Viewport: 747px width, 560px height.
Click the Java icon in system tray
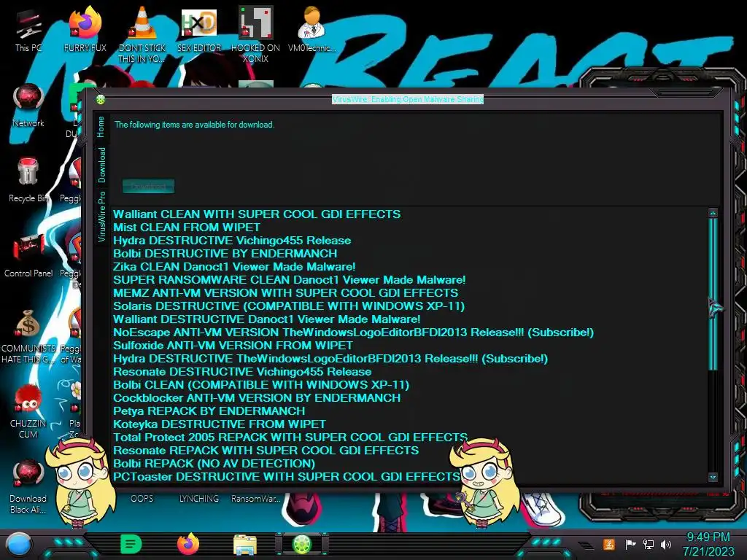point(608,544)
